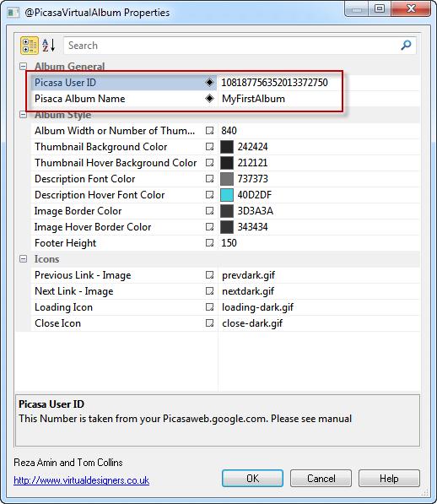
Task: Click square marker for Next Link - Image
Action: [x=209, y=291]
